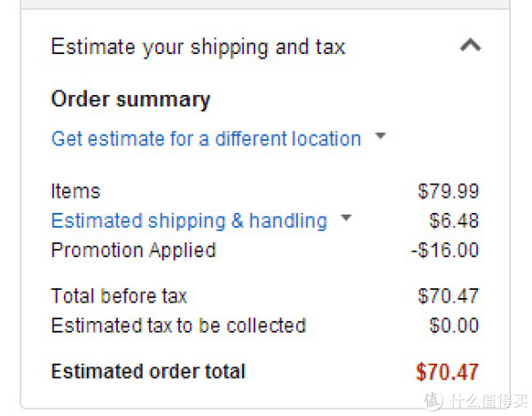Select the total before tax $70.47 amount
Screen dimensions: 532x416
(448, 295)
